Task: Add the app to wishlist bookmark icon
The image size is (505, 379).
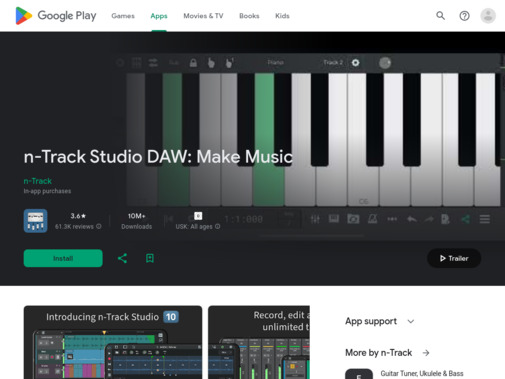Action: [150, 258]
